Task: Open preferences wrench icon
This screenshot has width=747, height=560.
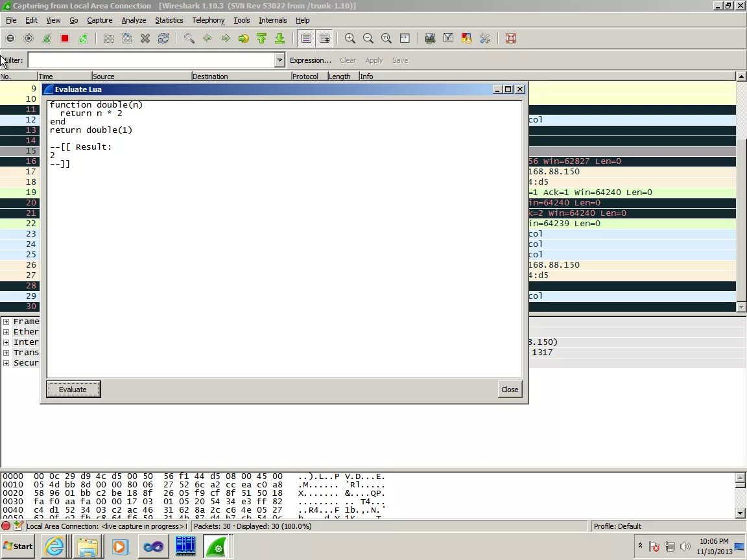Action: coord(485,39)
